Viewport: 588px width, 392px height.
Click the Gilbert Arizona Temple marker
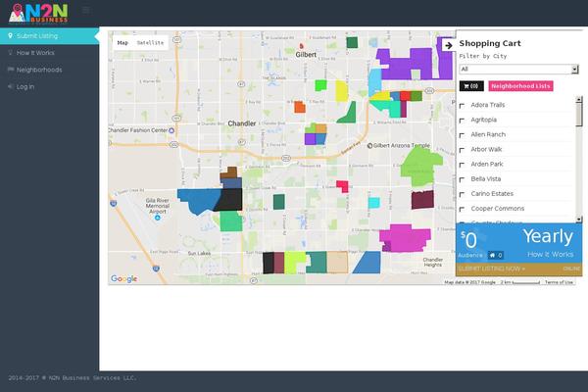(369, 146)
